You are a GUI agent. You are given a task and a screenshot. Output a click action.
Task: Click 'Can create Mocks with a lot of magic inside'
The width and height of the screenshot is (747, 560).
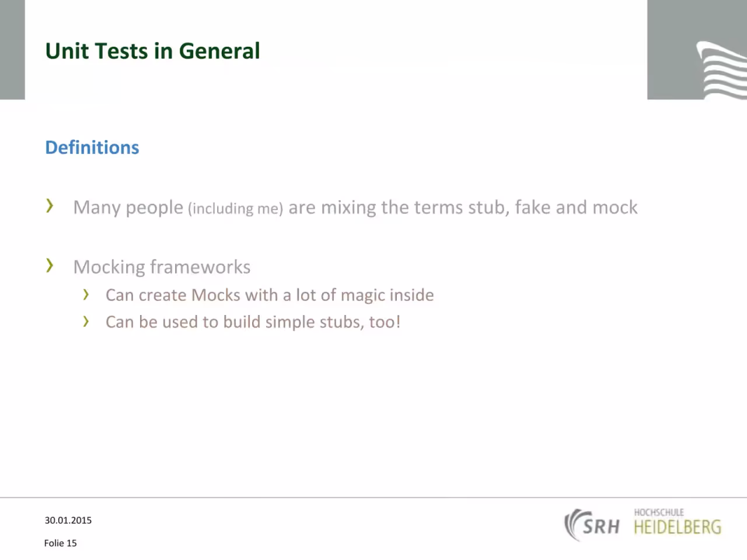click(270, 295)
